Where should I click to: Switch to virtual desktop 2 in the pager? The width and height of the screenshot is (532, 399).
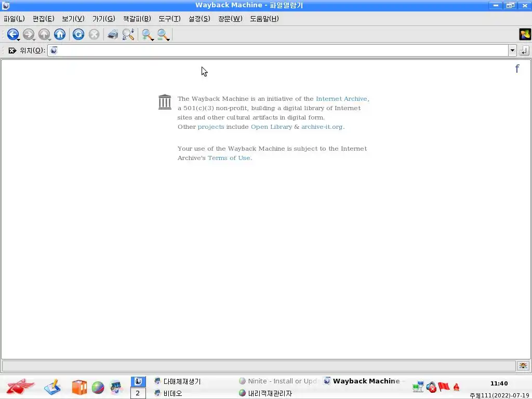pos(138,393)
